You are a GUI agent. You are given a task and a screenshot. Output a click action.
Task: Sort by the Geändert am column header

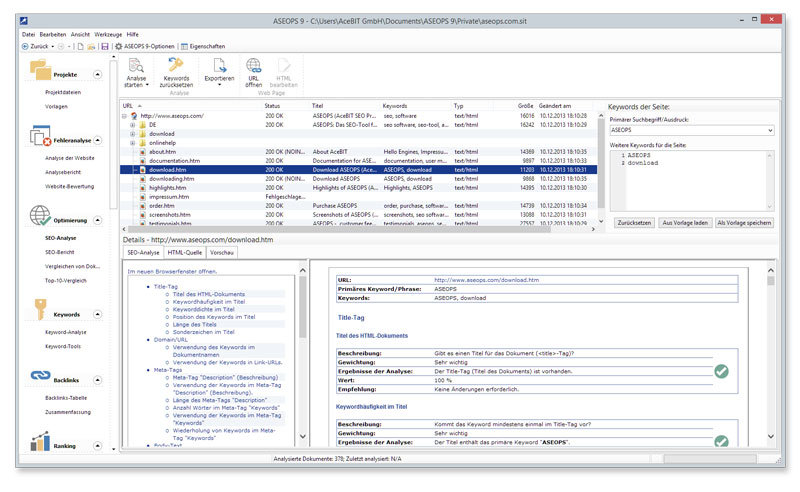click(x=555, y=106)
